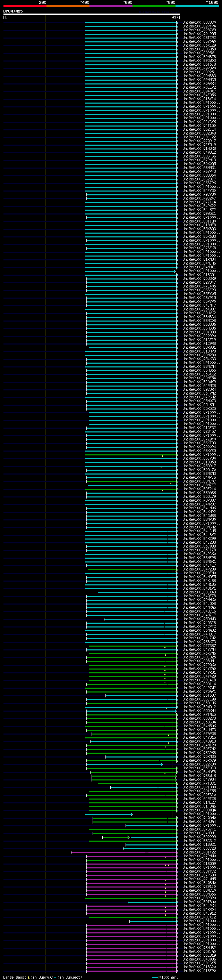Select the UniRef100_Q22KB0 label
This screenshot has height=980, width=222.
coord(199,764)
